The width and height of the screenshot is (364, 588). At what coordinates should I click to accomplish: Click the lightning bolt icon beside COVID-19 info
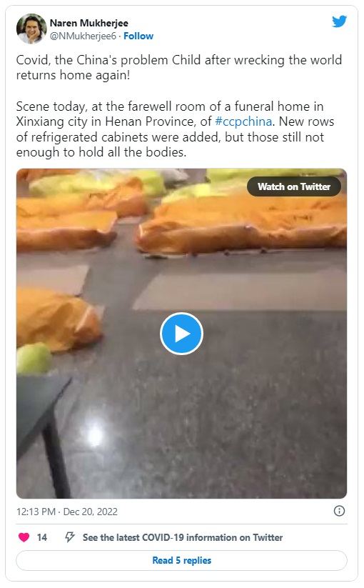tap(70, 537)
